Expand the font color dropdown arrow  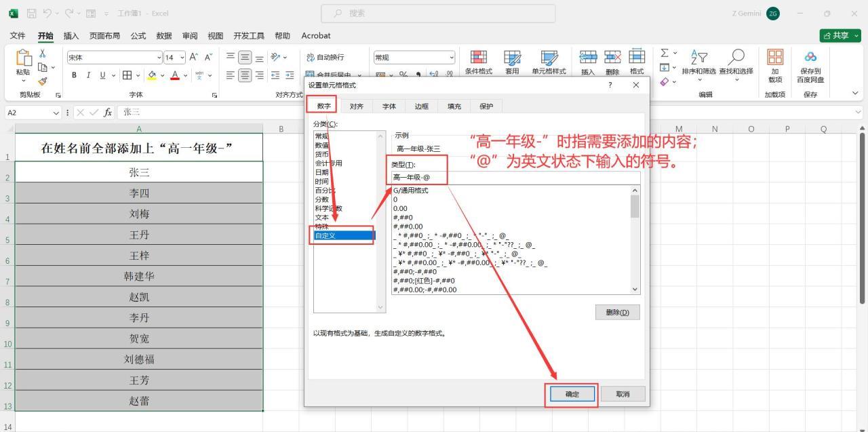pos(186,75)
